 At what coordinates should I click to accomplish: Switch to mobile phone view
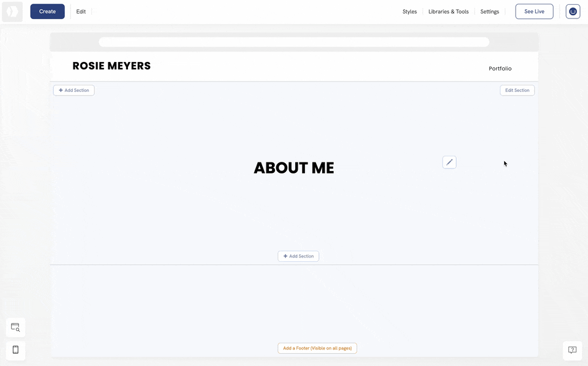15,350
